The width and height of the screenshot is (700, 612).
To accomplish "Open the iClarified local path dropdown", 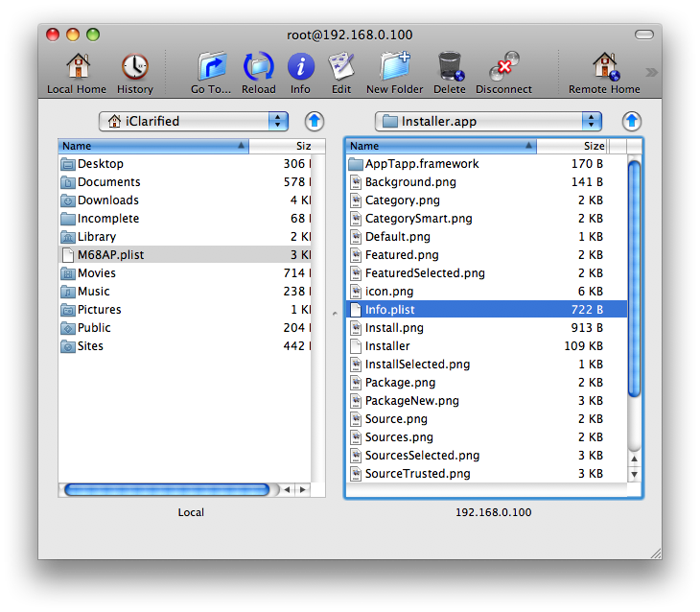I will tap(194, 122).
